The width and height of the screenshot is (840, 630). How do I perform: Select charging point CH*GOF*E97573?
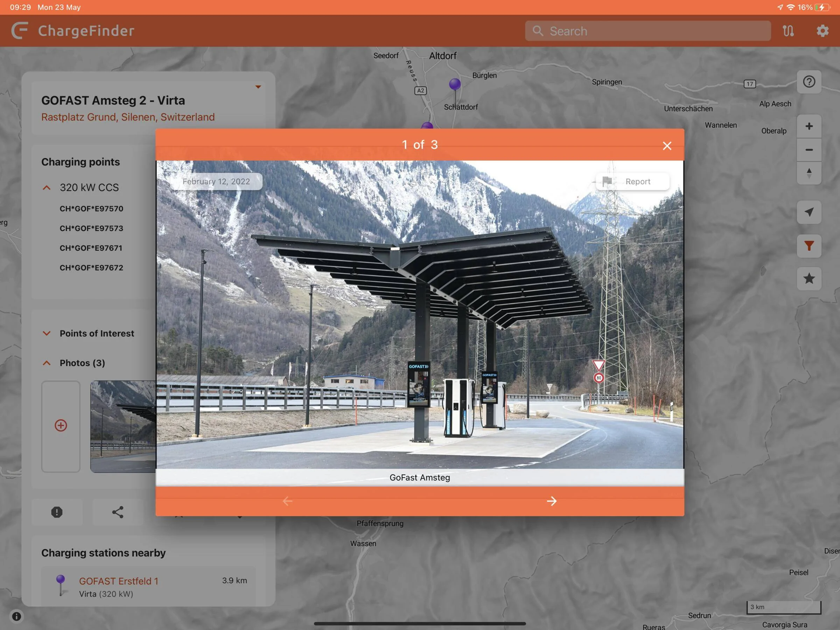(x=91, y=228)
